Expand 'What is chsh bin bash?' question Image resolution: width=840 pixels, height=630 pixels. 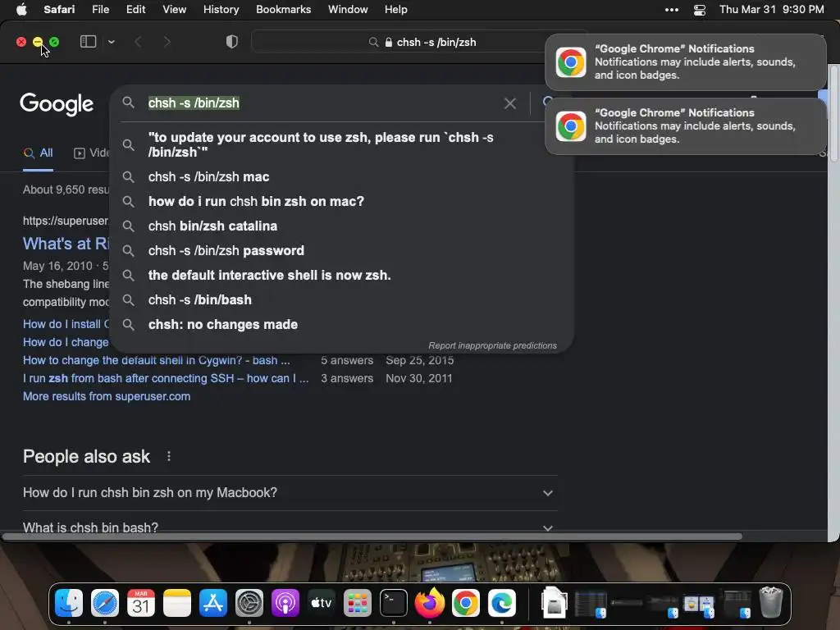pos(290,527)
